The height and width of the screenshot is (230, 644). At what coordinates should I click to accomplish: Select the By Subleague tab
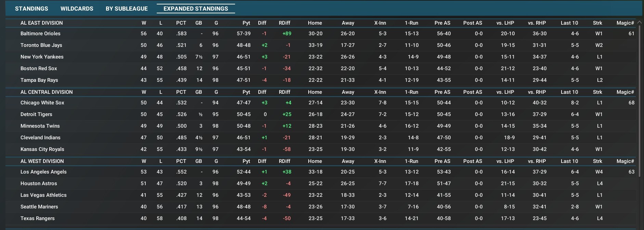(127, 9)
